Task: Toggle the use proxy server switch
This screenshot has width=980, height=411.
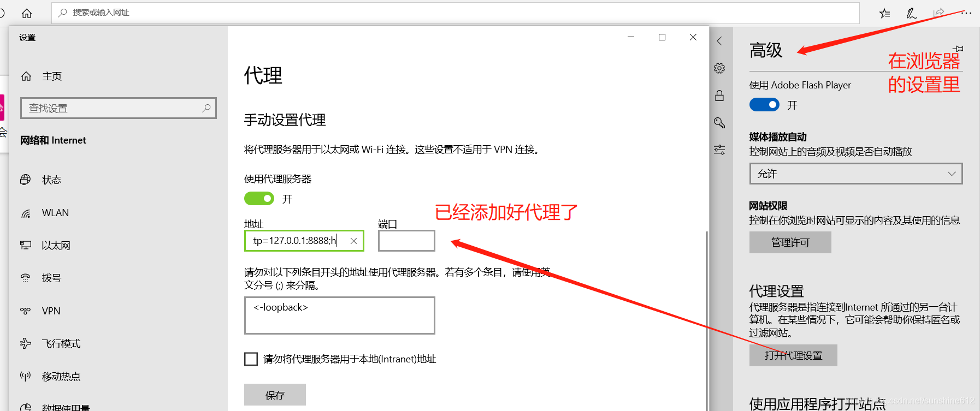Action: 259,199
